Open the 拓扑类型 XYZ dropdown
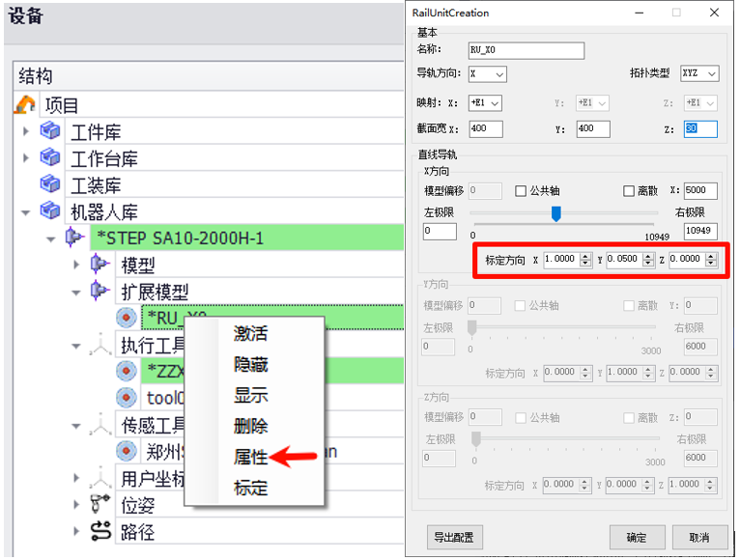The height and width of the screenshot is (560, 740). 699,74
